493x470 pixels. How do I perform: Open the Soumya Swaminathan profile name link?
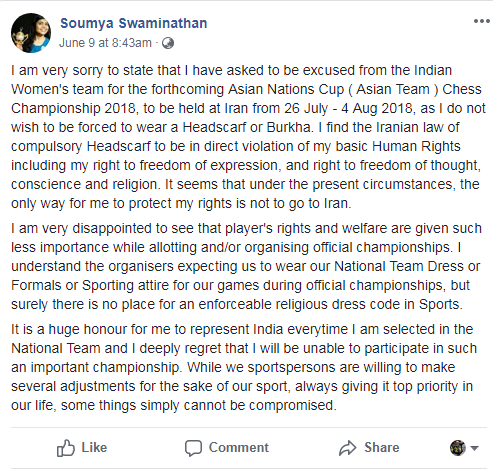pyautogui.click(x=134, y=23)
